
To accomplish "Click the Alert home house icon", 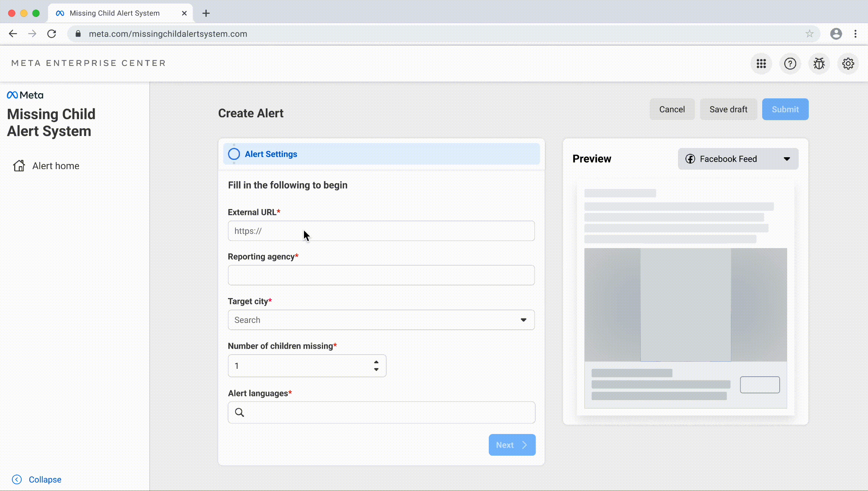I will 19,166.
